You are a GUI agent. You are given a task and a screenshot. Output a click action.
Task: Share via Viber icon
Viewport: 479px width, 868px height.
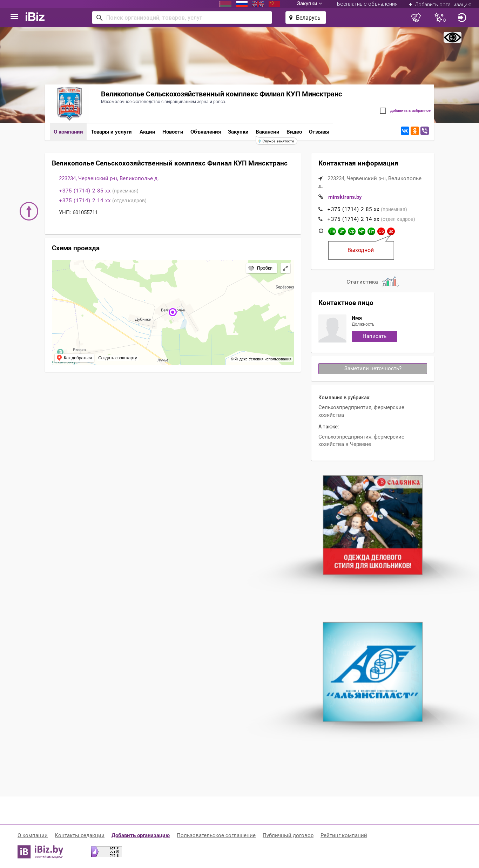(425, 131)
